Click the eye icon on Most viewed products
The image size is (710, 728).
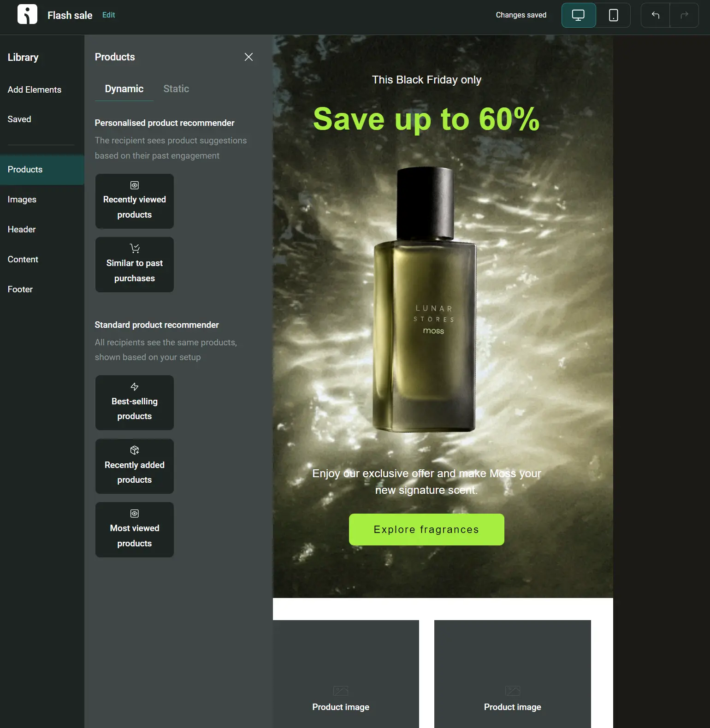135,514
